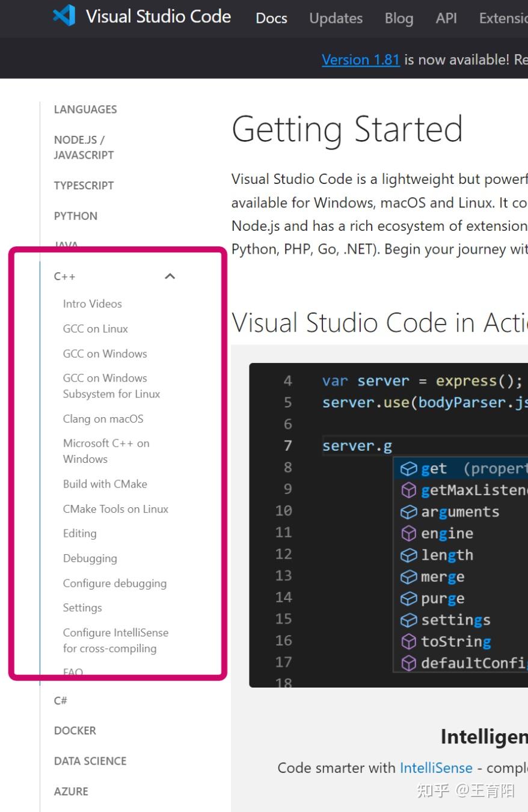
Task: Click the Visual Studio Code logo icon
Action: click(x=64, y=16)
